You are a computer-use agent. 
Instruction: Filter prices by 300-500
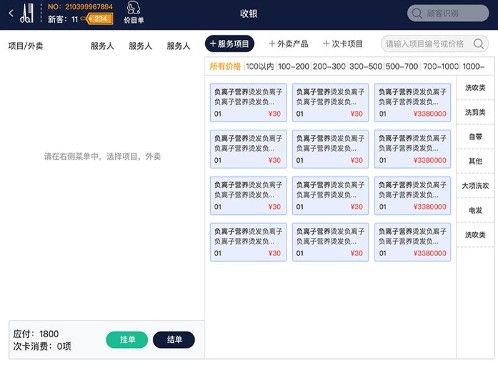tap(365, 66)
